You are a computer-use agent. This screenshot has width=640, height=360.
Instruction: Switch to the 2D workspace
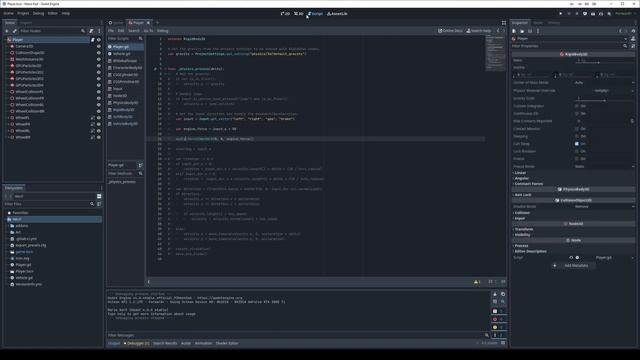pyautogui.click(x=285, y=13)
